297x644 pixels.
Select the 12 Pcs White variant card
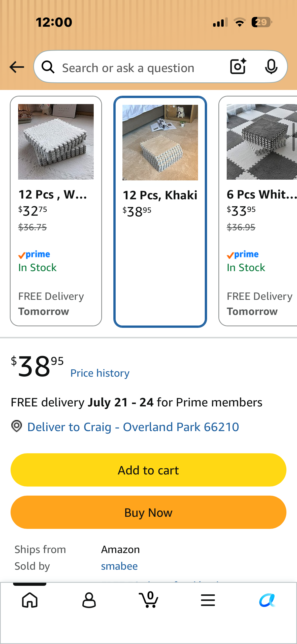click(56, 211)
